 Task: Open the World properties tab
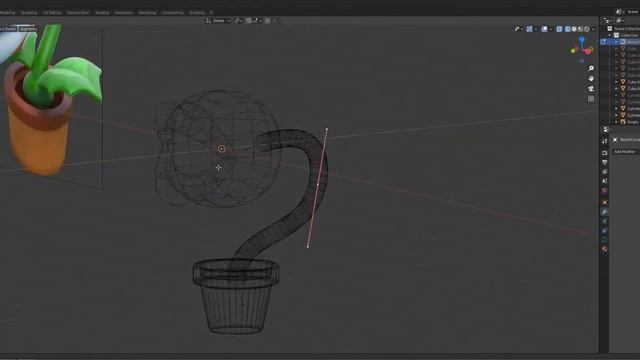click(604, 191)
